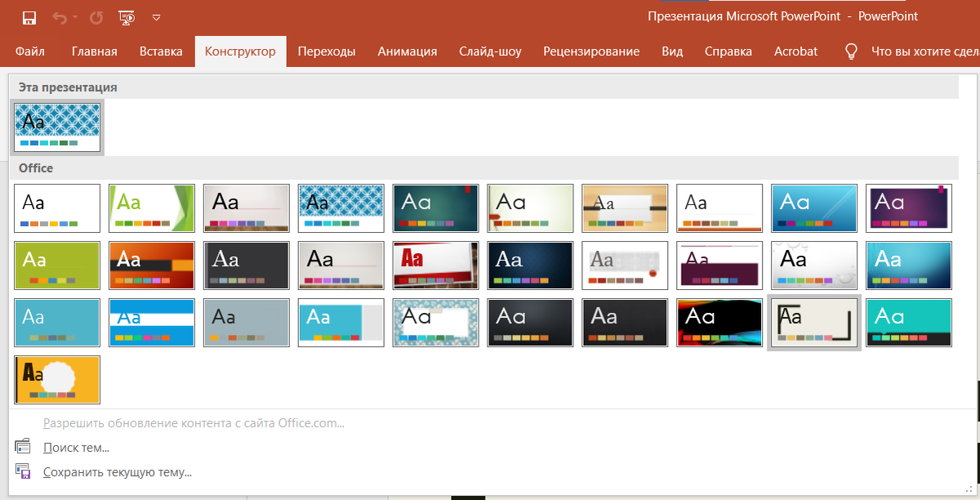The width and height of the screenshot is (980, 500).
Task: Open the Анимация tab
Action: (408, 51)
